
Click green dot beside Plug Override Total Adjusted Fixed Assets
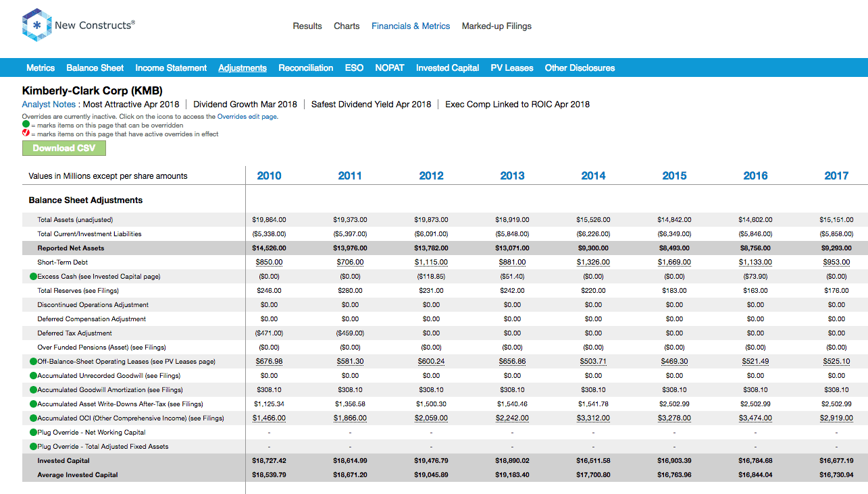33,447
